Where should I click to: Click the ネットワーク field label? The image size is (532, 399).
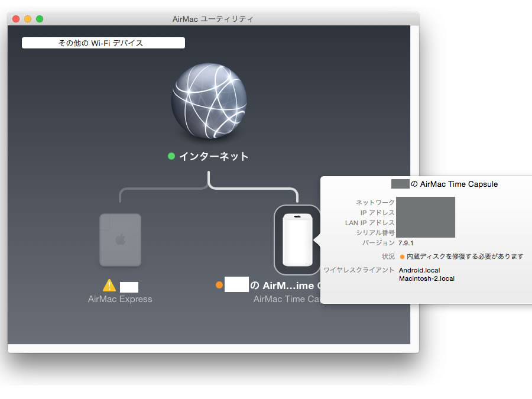[x=375, y=203]
